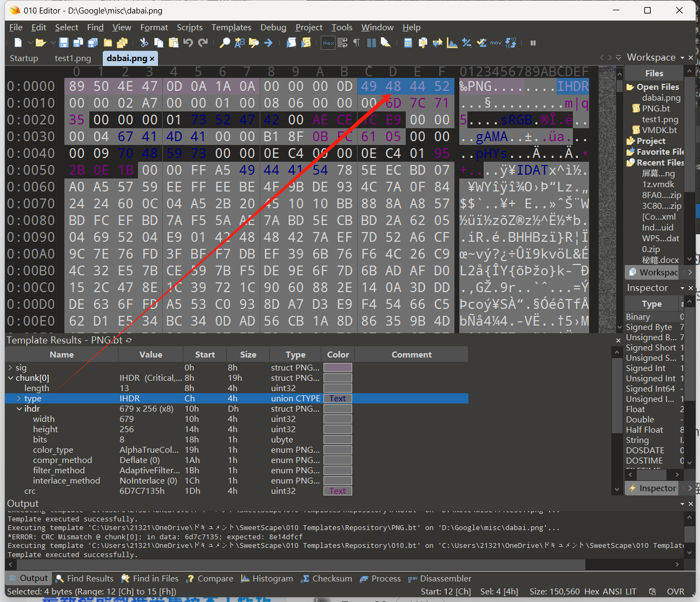Click the Inspector tab at panel bottom
This screenshot has height=602, width=700.
pyautogui.click(x=652, y=488)
